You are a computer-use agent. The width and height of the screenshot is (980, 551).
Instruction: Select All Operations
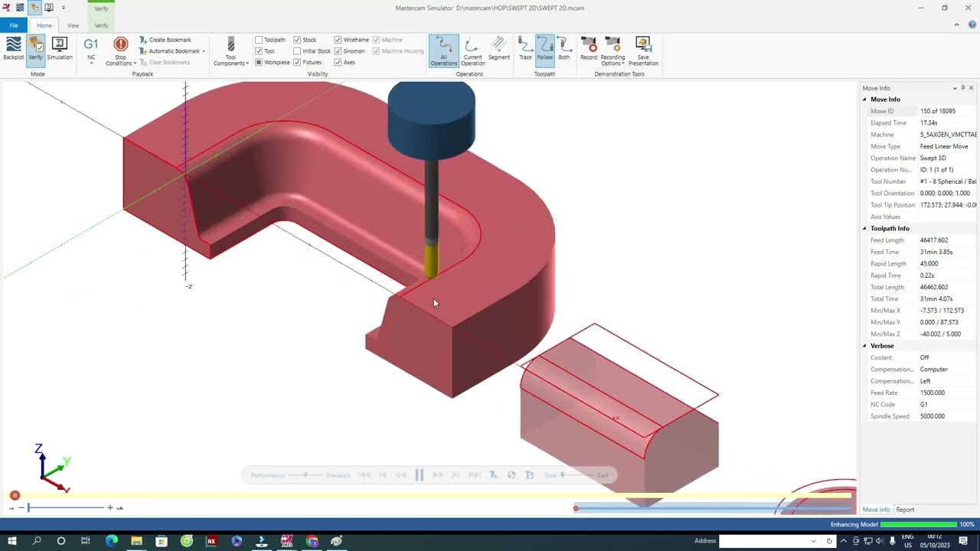[443, 51]
